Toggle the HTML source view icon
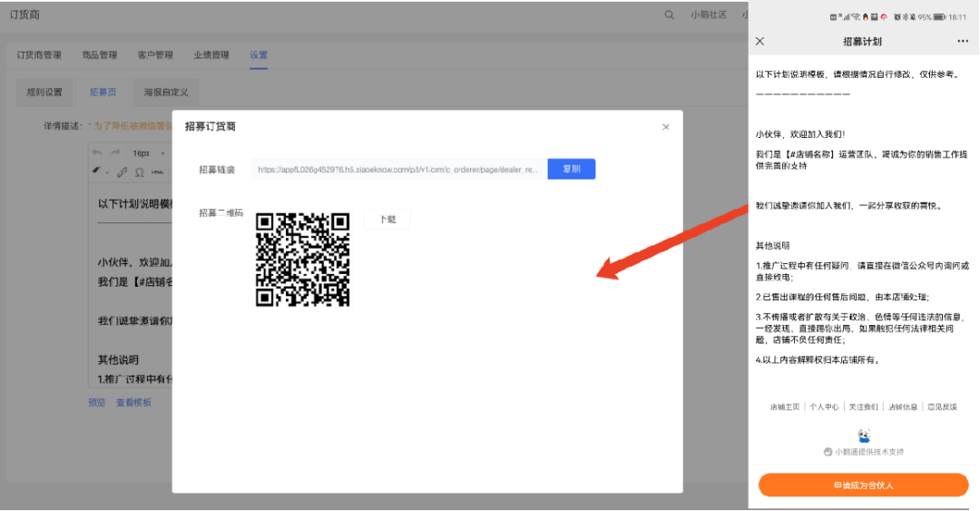This screenshot has width=980, height=511. (x=158, y=172)
